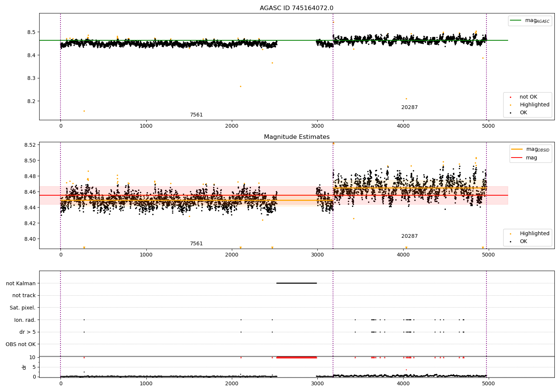Screen dimensions: 560x392
Task: Select the "not OK" legend entry
Action: coord(528,97)
